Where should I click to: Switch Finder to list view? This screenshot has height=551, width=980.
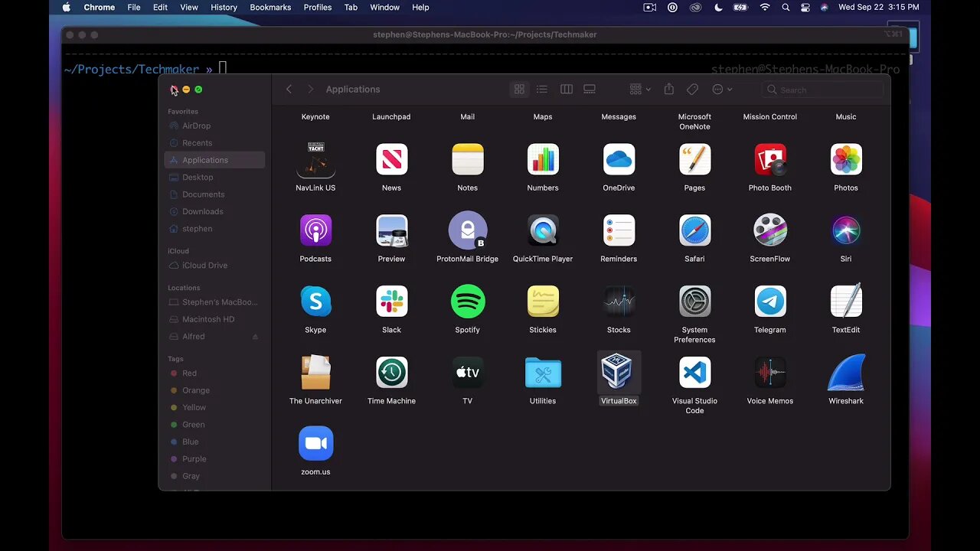(542, 90)
